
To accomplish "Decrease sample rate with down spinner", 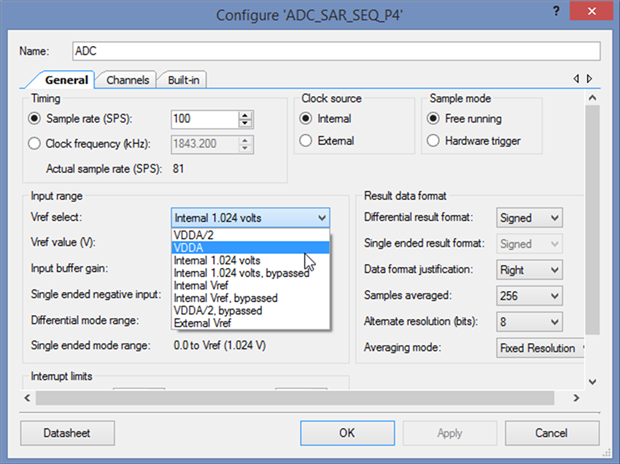I will click(x=245, y=124).
